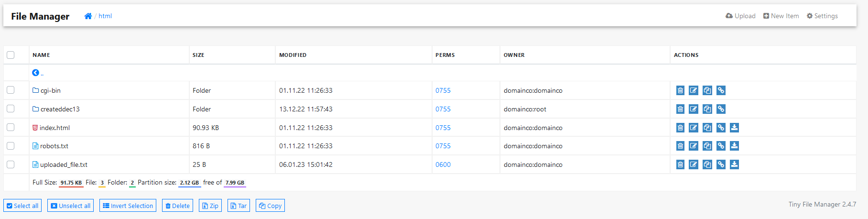Click the Tar button
The height and width of the screenshot is (219, 868).
pyautogui.click(x=239, y=206)
